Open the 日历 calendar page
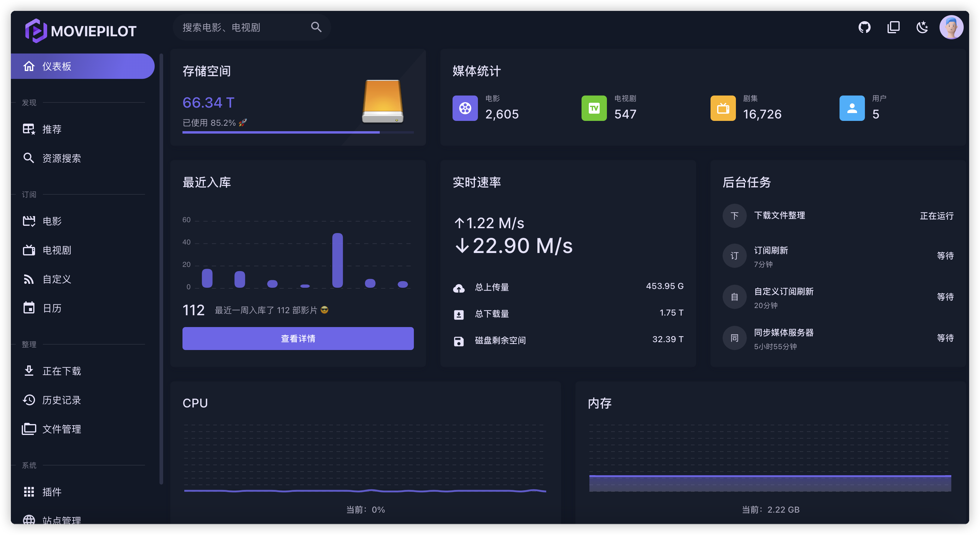Viewport: 980px width, 535px height. tap(52, 308)
